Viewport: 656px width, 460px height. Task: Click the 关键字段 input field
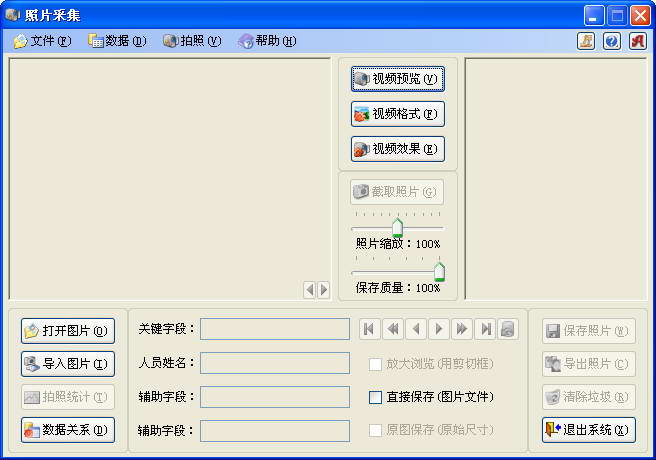tap(275, 329)
